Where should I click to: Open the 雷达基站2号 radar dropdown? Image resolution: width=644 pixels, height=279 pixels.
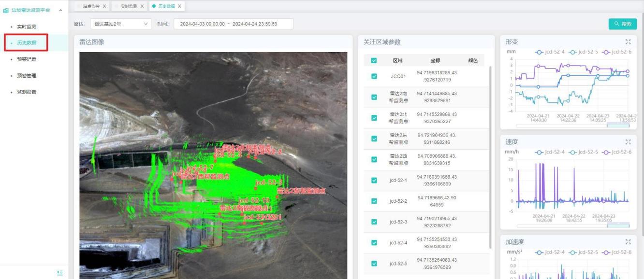[x=121, y=24]
